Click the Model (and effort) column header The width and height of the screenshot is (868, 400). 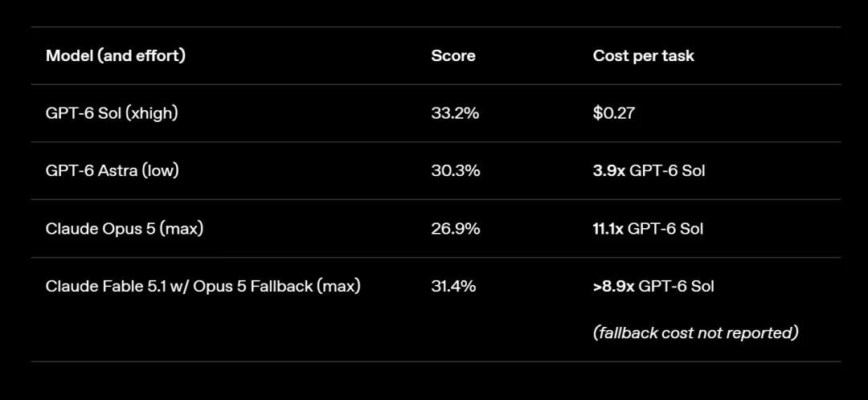pos(116,56)
